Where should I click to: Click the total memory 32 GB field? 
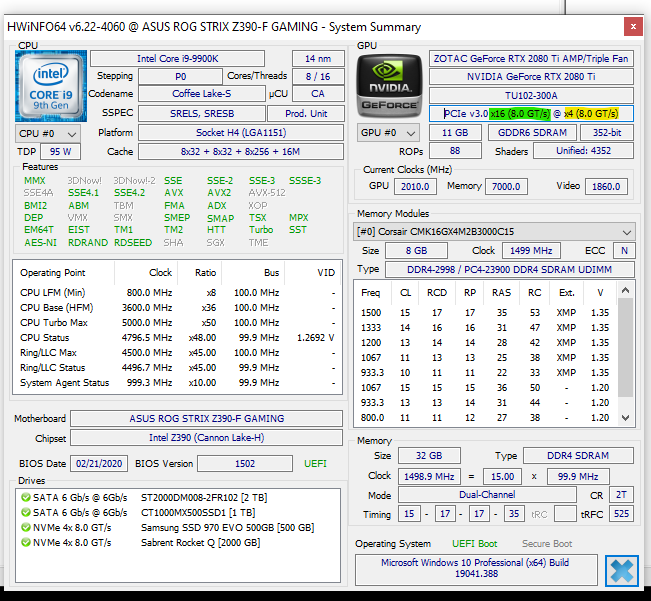(429, 456)
